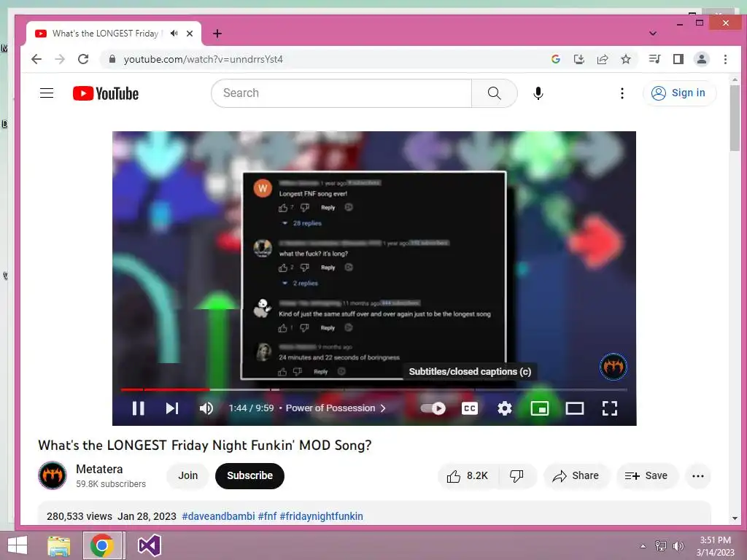Screen dimensions: 747x560
Task: Go forward in Chrome
Action: [60, 59]
